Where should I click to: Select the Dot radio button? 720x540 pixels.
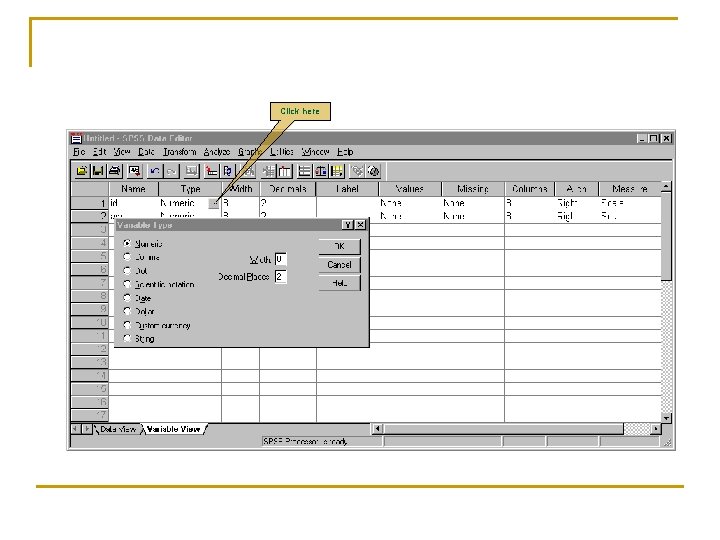(x=127, y=270)
